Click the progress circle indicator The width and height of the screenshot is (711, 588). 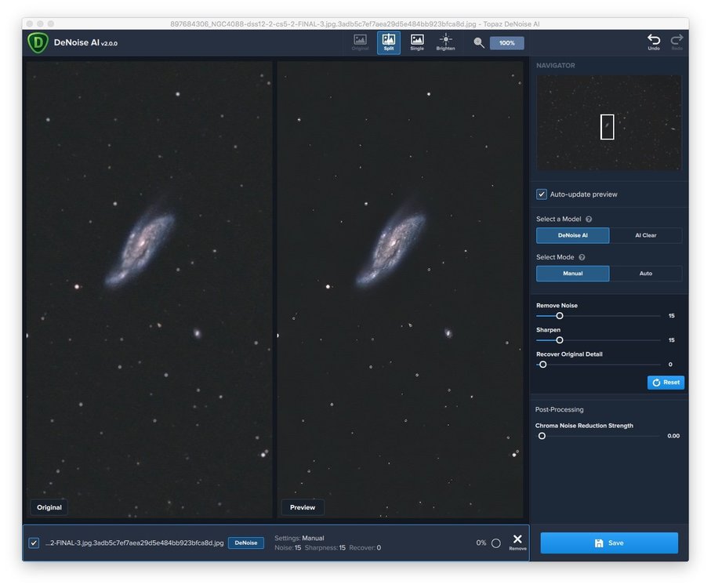pyautogui.click(x=496, y=543)
